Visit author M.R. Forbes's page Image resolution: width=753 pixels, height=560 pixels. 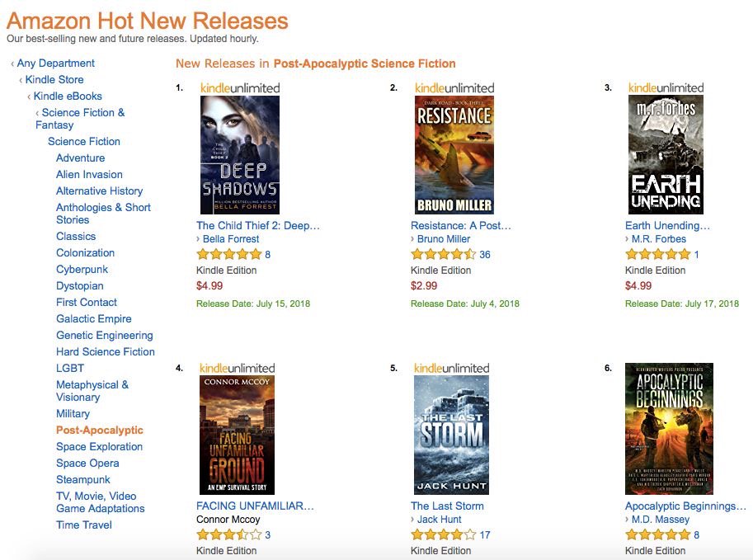(659, 238)
